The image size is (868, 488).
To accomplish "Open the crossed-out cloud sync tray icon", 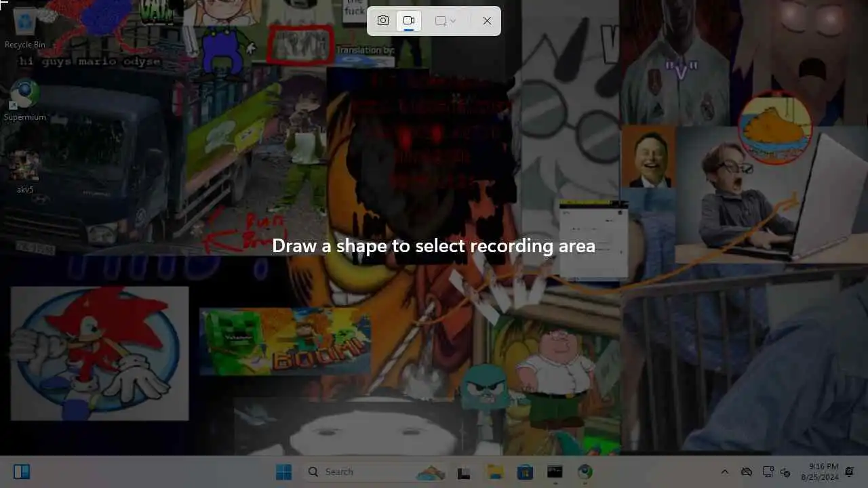I will [747, 472].
